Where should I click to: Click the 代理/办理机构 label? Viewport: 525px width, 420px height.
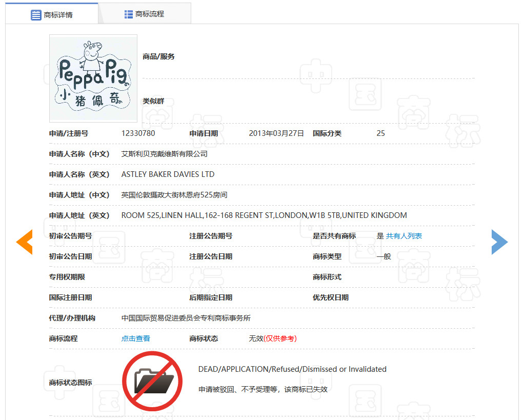72,318
